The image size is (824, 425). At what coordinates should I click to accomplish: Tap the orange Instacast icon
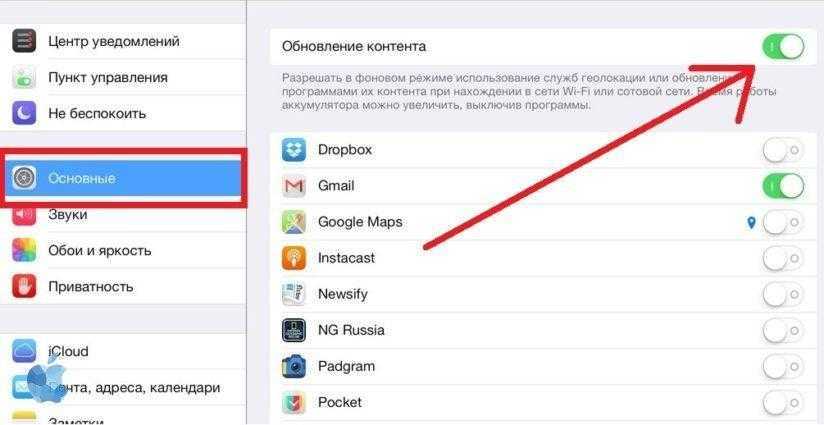pos(294,258)
